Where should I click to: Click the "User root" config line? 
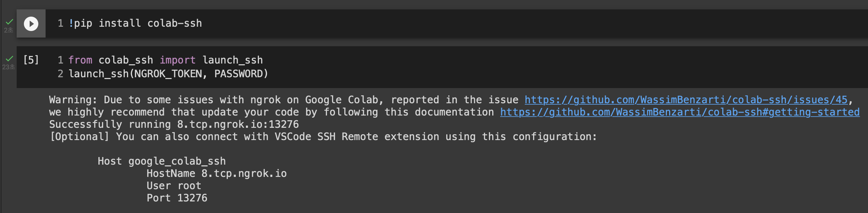pyautogui.click(x=174, y=186)
